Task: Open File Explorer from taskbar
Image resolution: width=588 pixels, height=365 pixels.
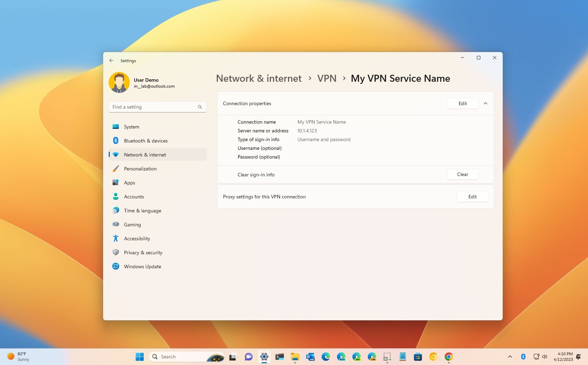Action: point(295,357)
